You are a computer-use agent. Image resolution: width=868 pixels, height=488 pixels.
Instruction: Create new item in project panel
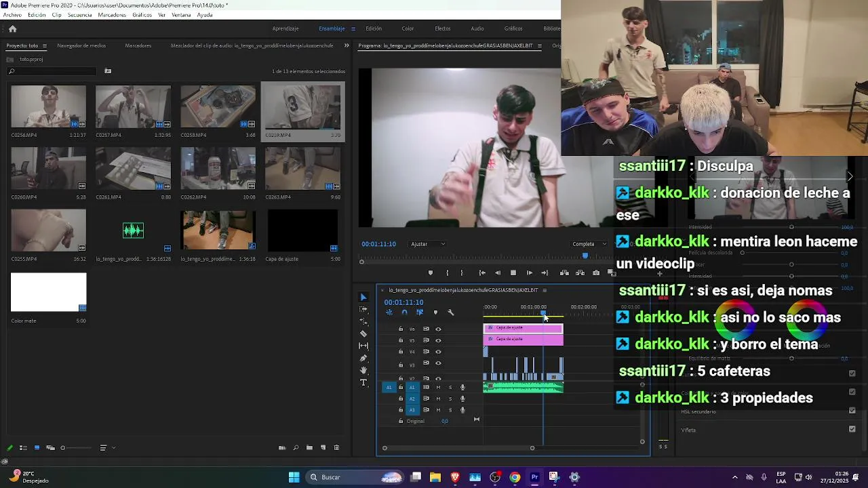point(323,448)
